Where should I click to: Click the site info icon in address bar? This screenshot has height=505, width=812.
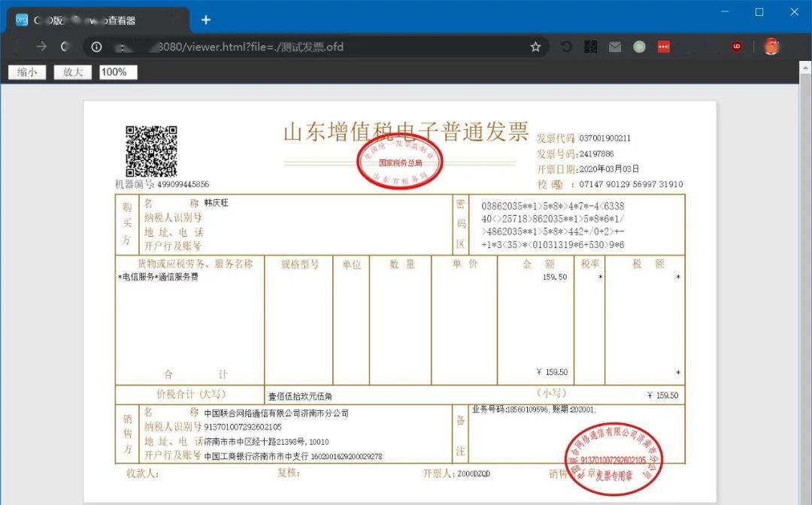[x=96, y=47]
